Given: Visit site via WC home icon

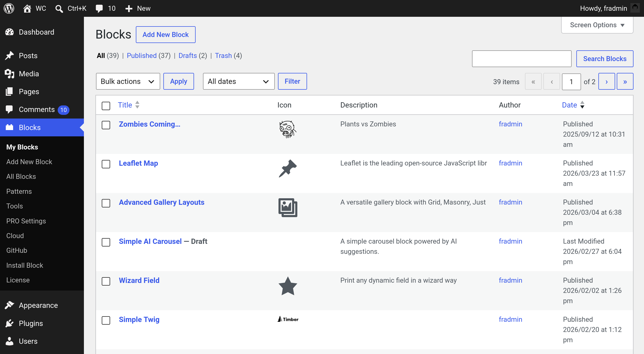Looking at the screenshot, I should (x=27, y=8).
